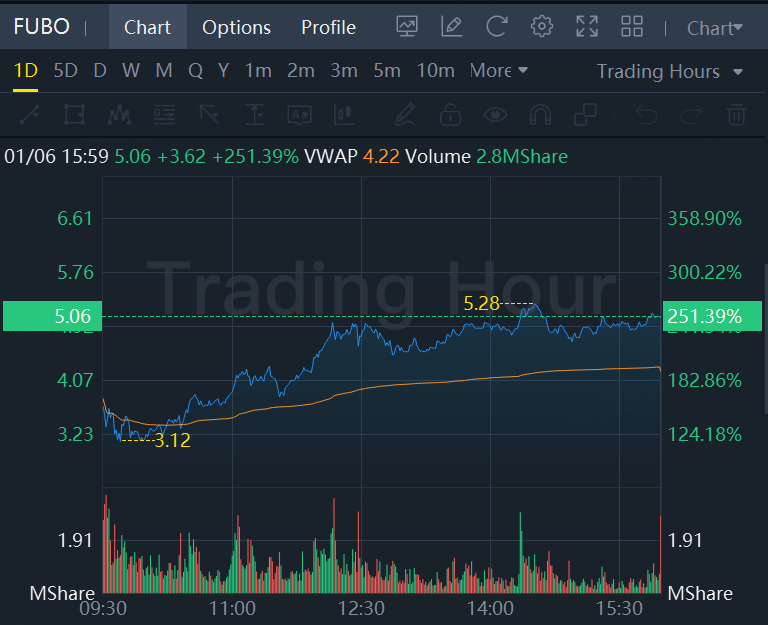768x625 pixels.
Task: Click the edit pencil icon in header
Action: pyautogui.click(x=451, y=27)
